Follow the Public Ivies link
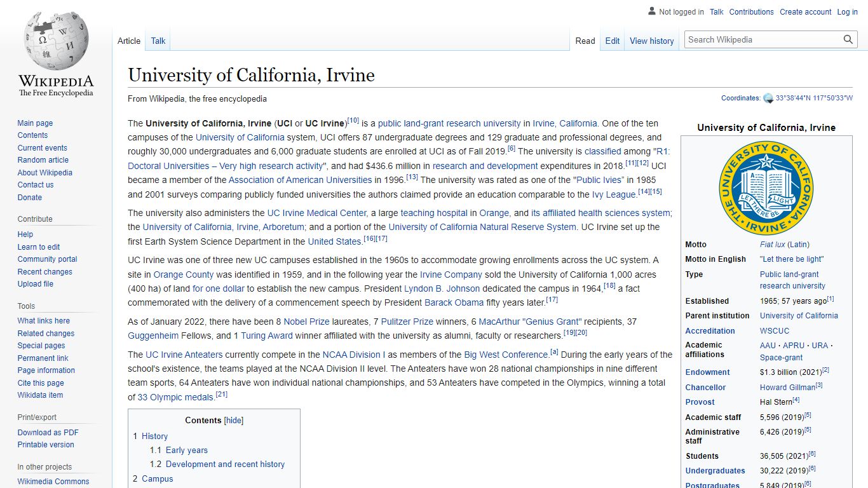The height and width of the screenshot is (488, 868). click(600, 180)
